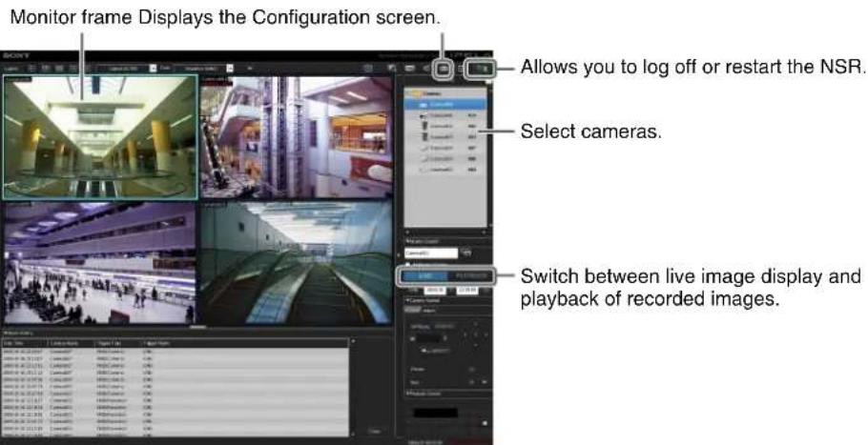This screenshot has height=445, width=868.
Task: Open the Configuration screen icon
Action: (444, 69)
